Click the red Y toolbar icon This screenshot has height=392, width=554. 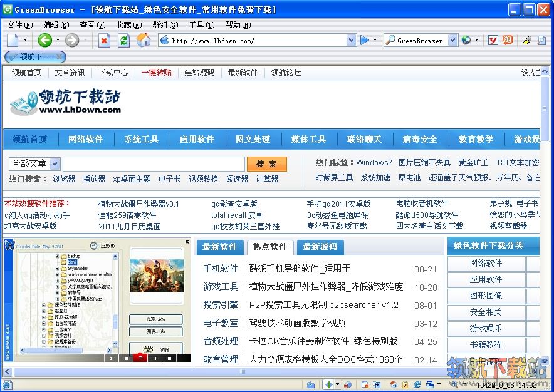click(493, 41)
